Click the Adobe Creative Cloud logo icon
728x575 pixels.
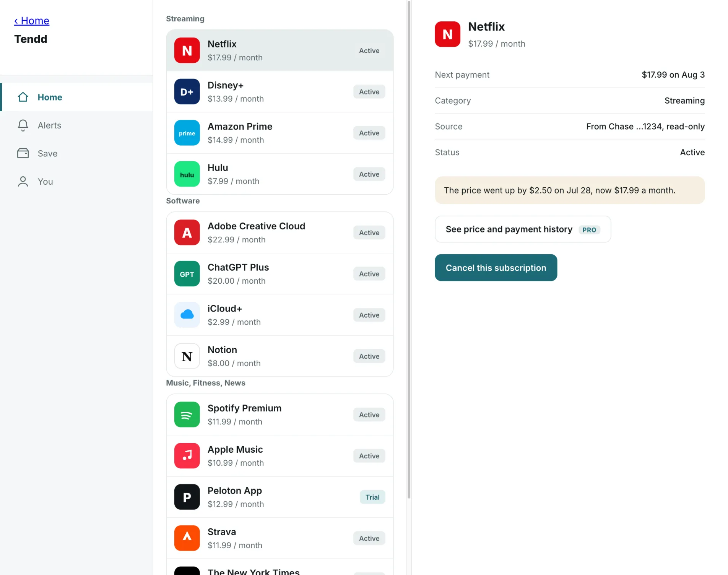[x=187, y=232]
